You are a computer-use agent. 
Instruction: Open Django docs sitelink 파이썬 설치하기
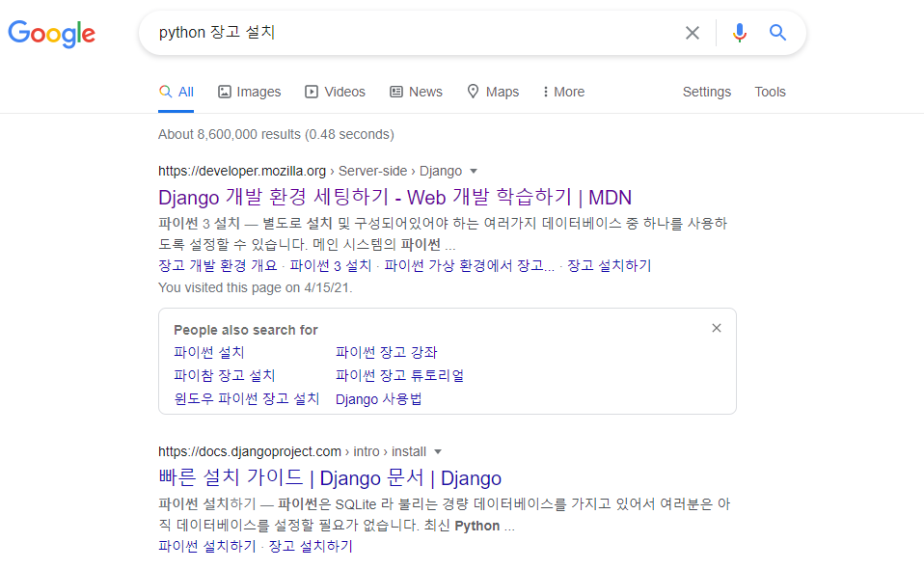point(206,547)
